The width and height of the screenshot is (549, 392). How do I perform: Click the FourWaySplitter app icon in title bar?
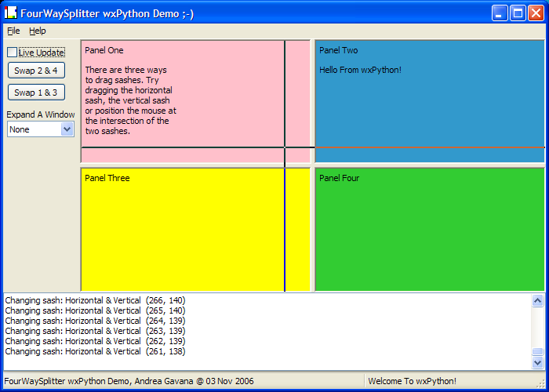[11, 13]
